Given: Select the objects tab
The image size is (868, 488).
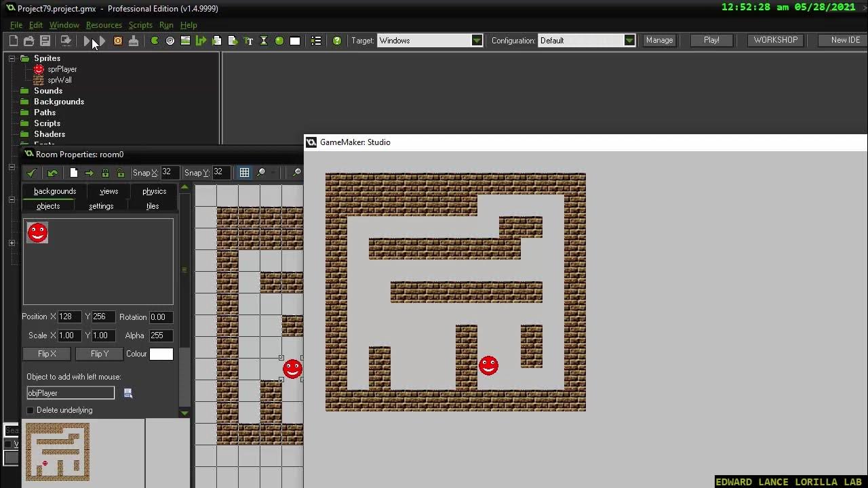Looking at the screenshot, I should point(48,206).
